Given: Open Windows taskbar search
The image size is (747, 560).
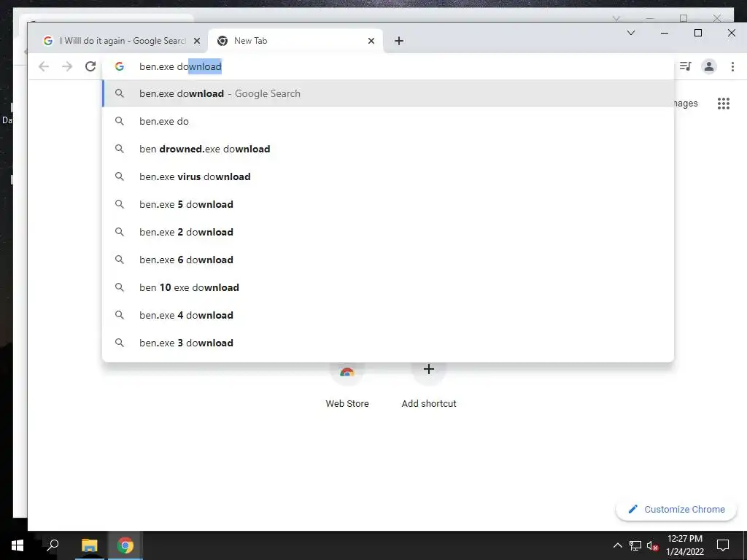Looking at the screenshot, I should [x=53, y=545].
